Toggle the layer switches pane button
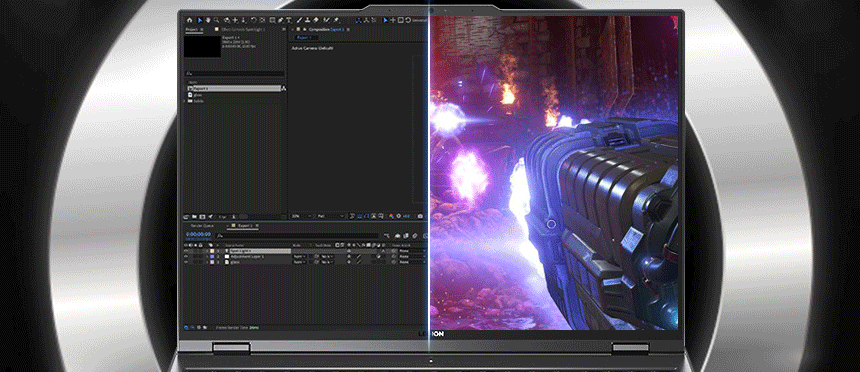This screenshot has height=372, width=860. coord(186,328)
